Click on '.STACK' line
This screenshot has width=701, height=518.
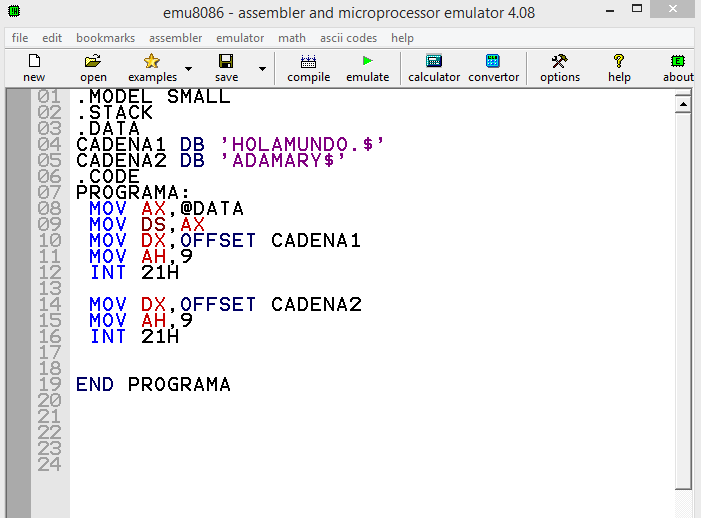[114, 112]
